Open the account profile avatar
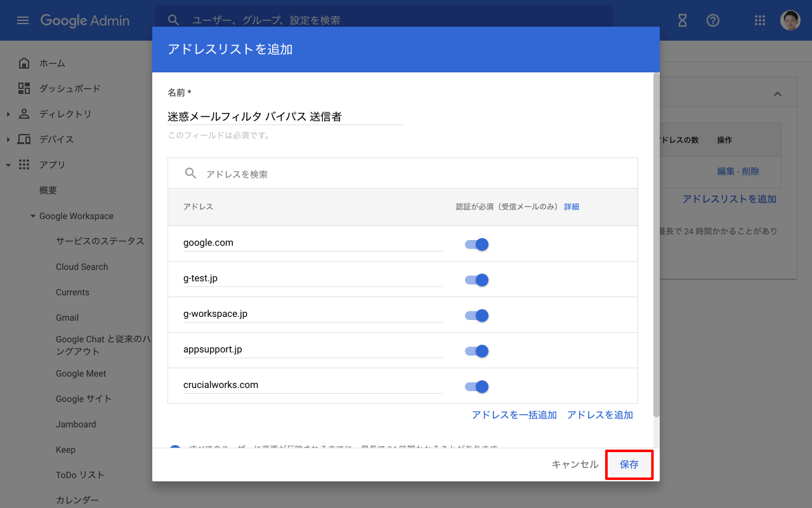This screenshot has height=508, width=812. coord(790,20)
